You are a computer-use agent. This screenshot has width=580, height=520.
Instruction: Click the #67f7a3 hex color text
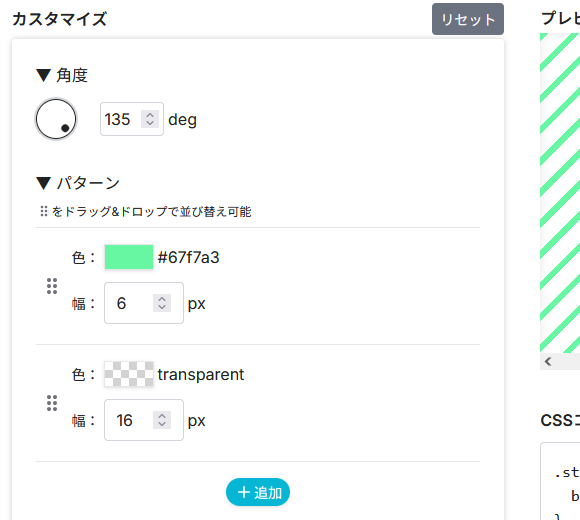(188, 257)
